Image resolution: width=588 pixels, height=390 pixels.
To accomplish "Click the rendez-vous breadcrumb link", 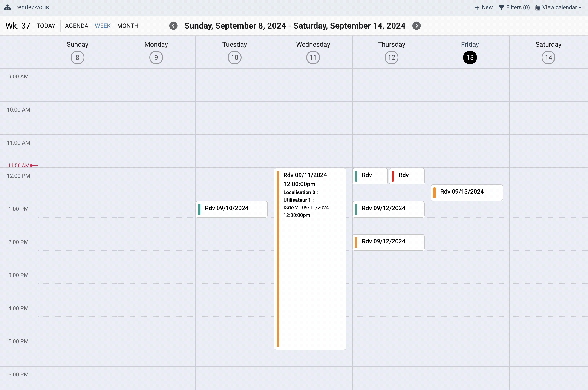I will 32,7.
